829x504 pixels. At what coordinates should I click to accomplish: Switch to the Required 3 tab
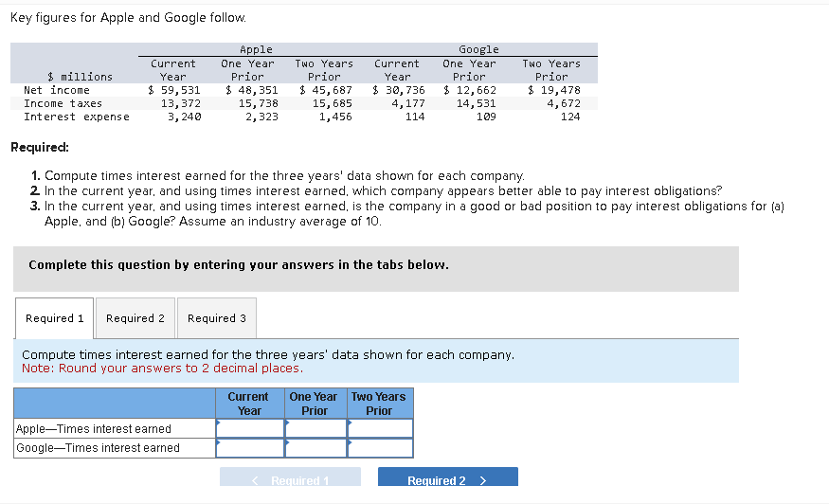[x=217, y=318]
